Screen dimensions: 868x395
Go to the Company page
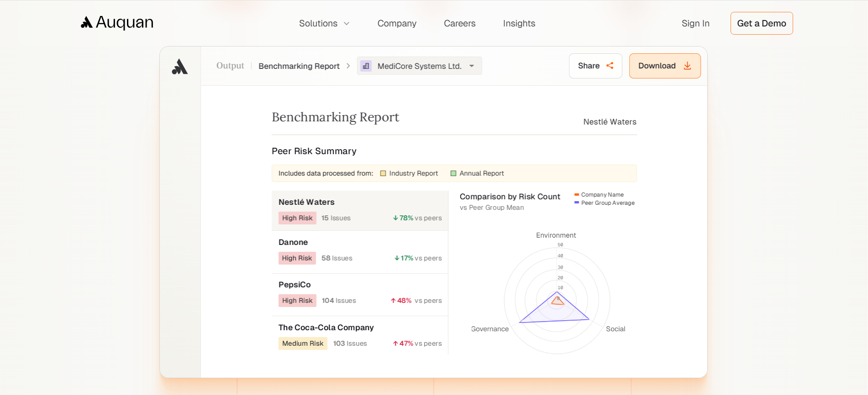click(x=397, y=23)
